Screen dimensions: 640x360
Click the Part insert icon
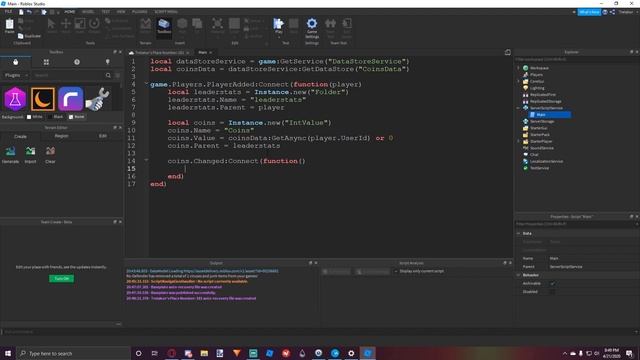[x=182, y=24]
